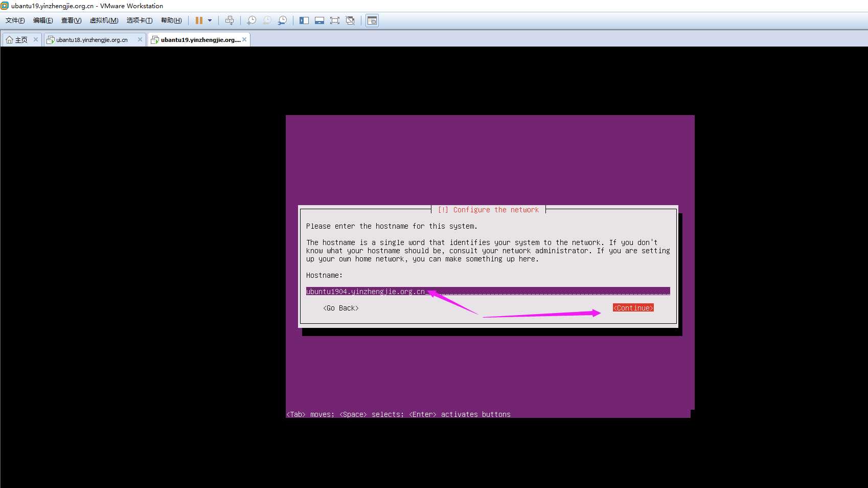Close the 主页 home tab
Viewport: 868px width, 488px height.
point(36,39)
